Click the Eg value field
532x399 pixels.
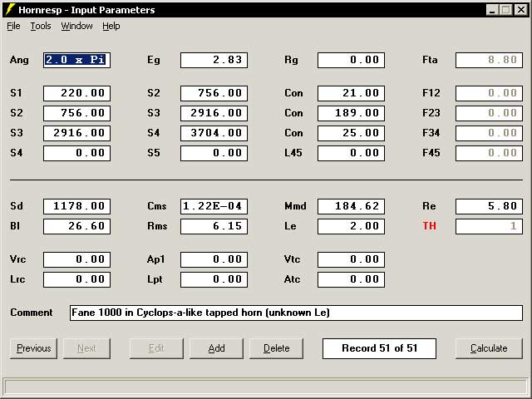tap(214, 60)
